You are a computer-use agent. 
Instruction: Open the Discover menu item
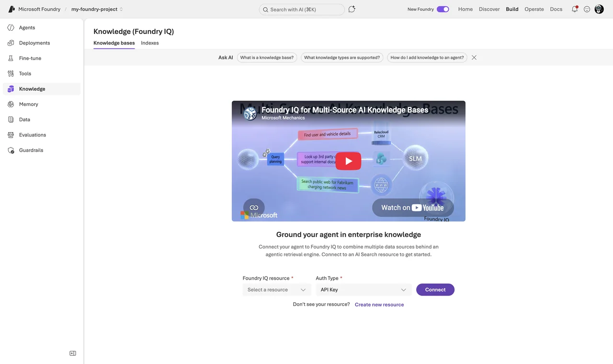pos(489,9)
